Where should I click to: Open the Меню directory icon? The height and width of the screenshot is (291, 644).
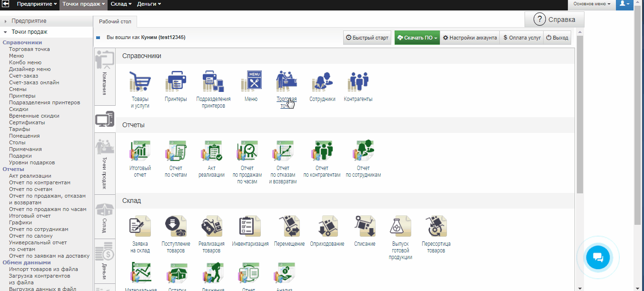tap(251, 82)
